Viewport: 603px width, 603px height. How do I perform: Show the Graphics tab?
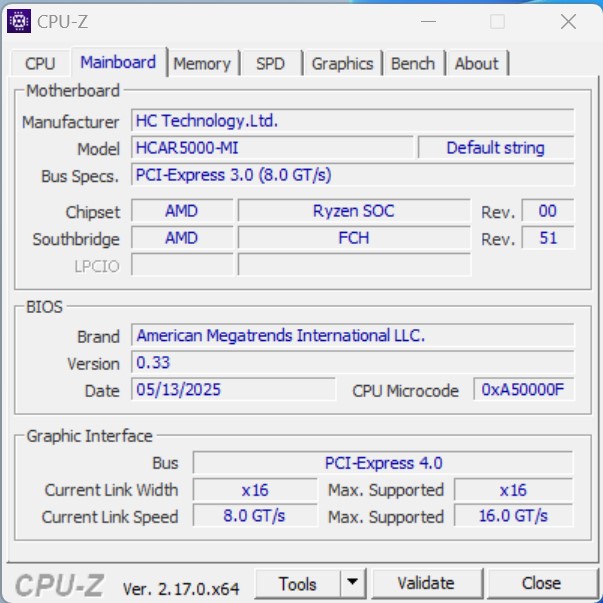pyautogui.click(x=342, y=63)
